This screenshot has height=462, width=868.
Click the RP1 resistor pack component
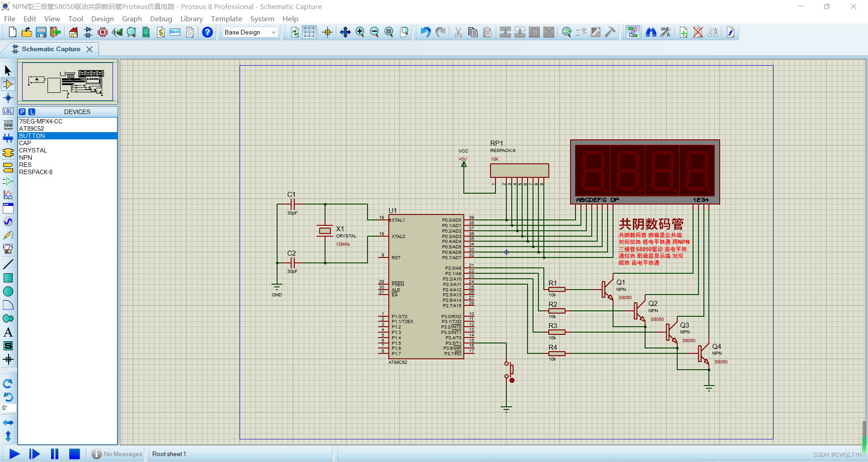pyautogui.click(x=519, y=171)
